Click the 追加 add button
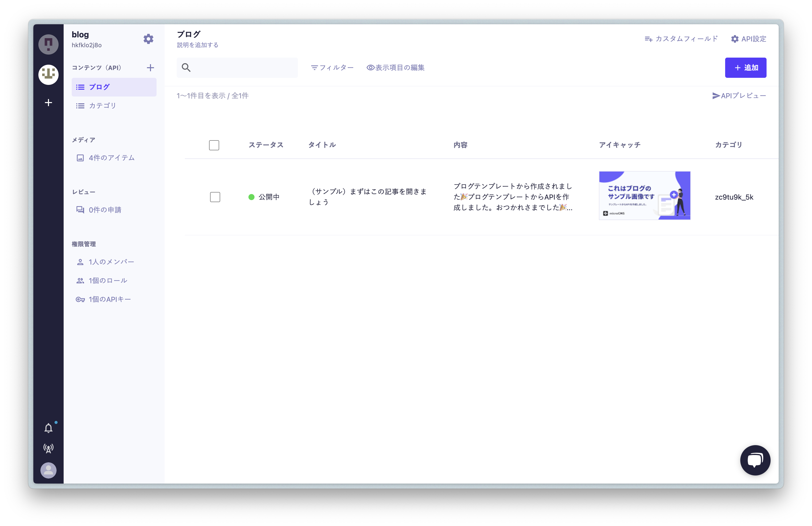The image size is (812, 526). coord(746,68)
